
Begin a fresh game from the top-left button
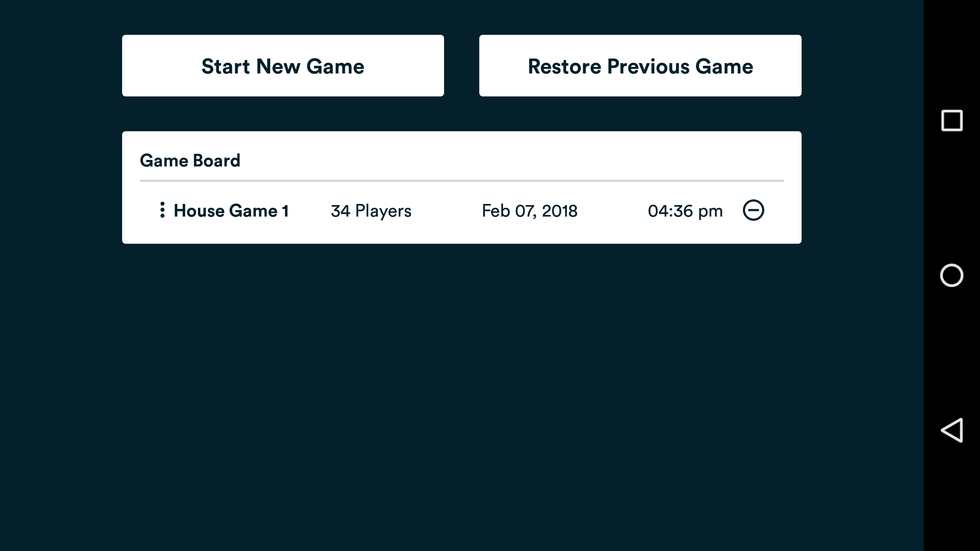(x=283, y=66)
